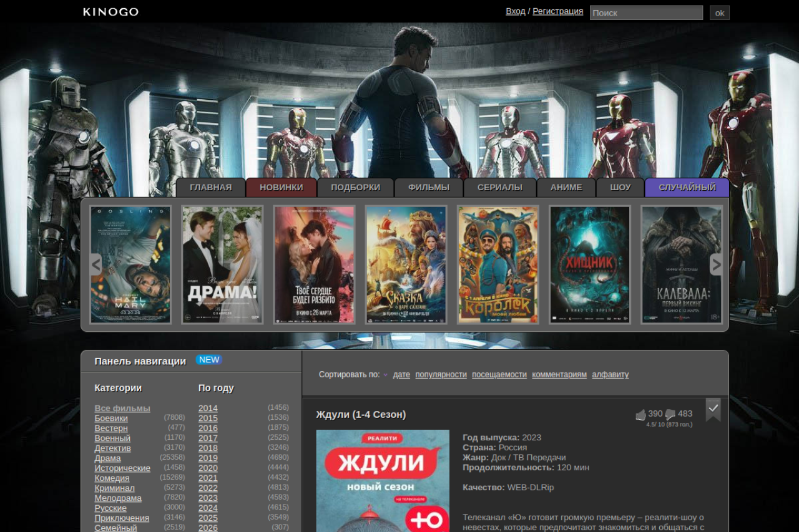
Task: Click the thumbs-up like icon for Ждули
Action: [x=640, y=415]
